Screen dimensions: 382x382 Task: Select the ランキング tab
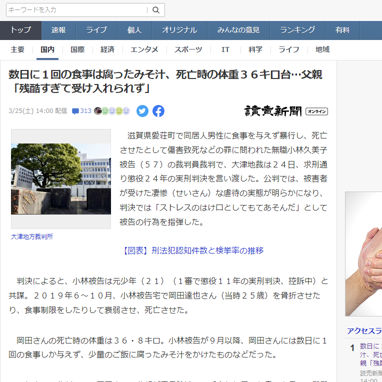pyautogui.click(x=298, y=30)
